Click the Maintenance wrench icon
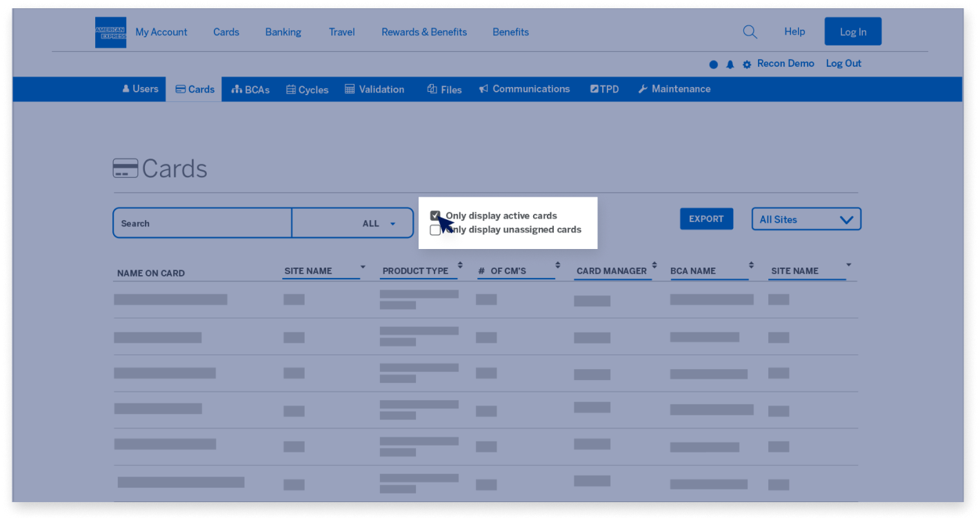Screen dimensions: 980x518 coord(642,88)
